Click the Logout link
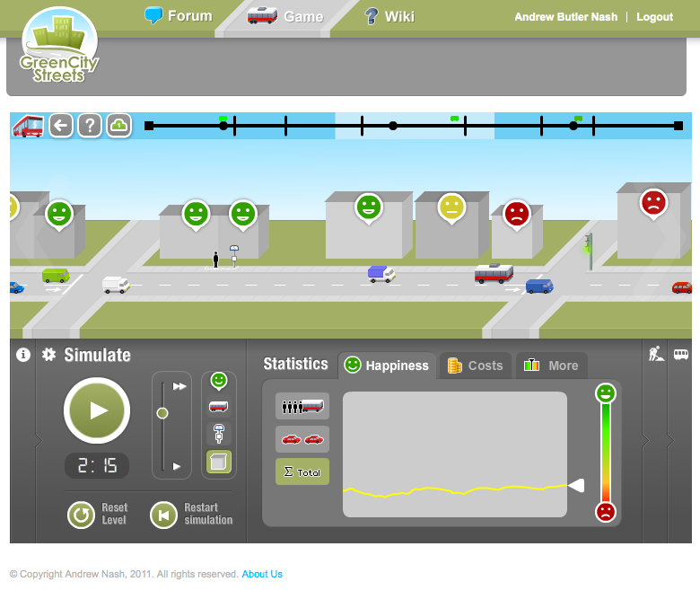Viewport: 700px width, 608px height. pyautogui.click(x=654, y=17)
